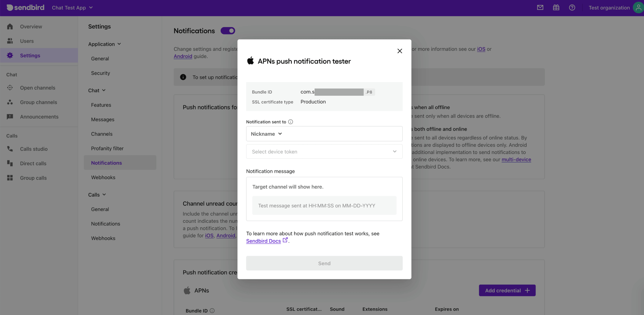
Task: Select Webhooks under Calls settings
Action: point(103,238)
